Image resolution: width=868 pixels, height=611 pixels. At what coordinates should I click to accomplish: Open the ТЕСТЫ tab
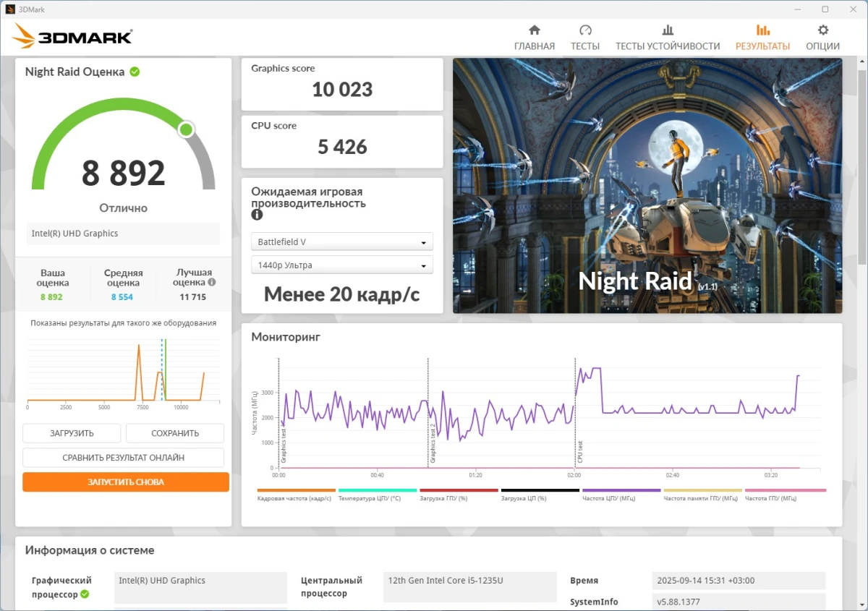tap(585, 38)
